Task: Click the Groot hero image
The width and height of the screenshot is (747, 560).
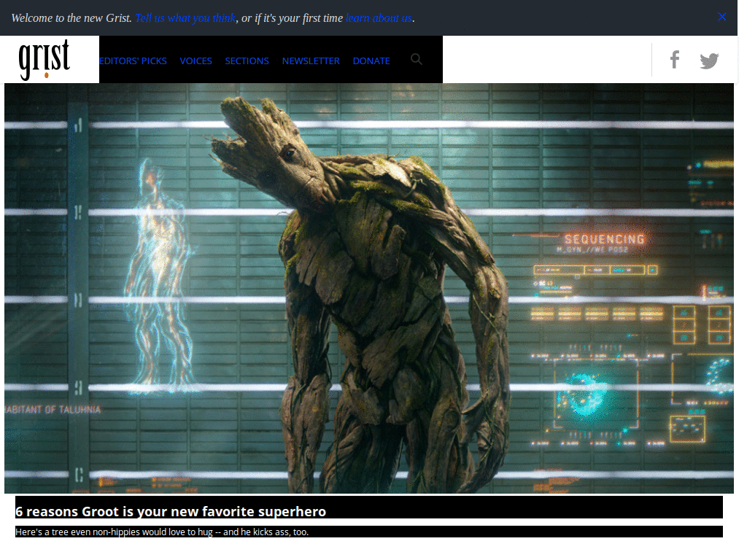Action: [x=369, y=288]
